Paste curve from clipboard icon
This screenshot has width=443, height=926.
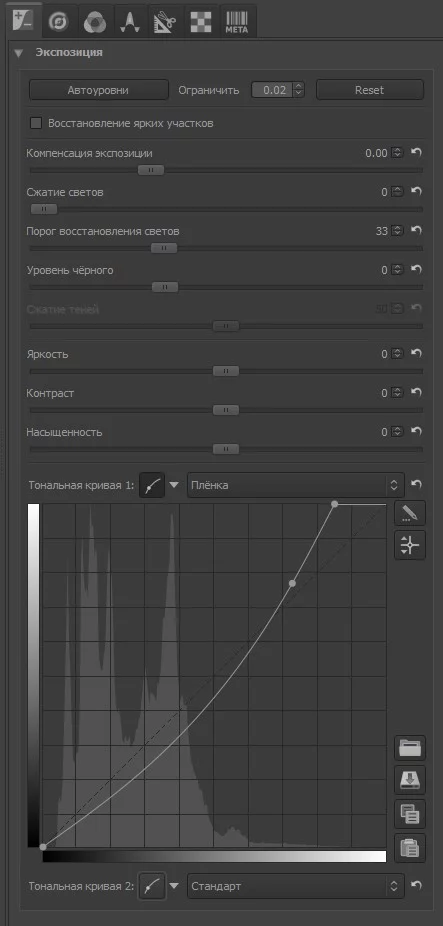[409, 847]
